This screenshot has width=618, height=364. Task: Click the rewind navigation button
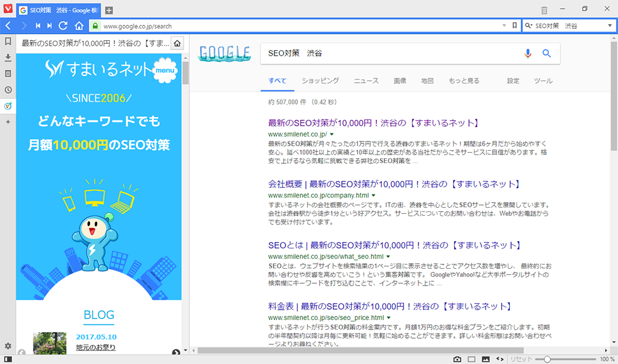38,26
